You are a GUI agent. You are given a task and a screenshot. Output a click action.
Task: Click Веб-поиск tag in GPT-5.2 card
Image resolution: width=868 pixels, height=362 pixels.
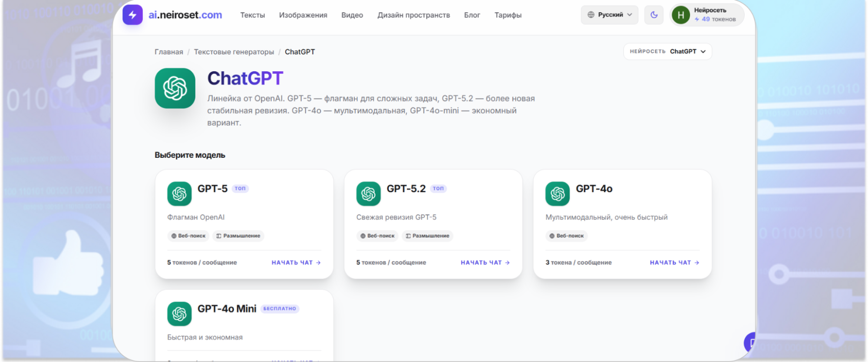pyautogui.click(x=378, y=236)
